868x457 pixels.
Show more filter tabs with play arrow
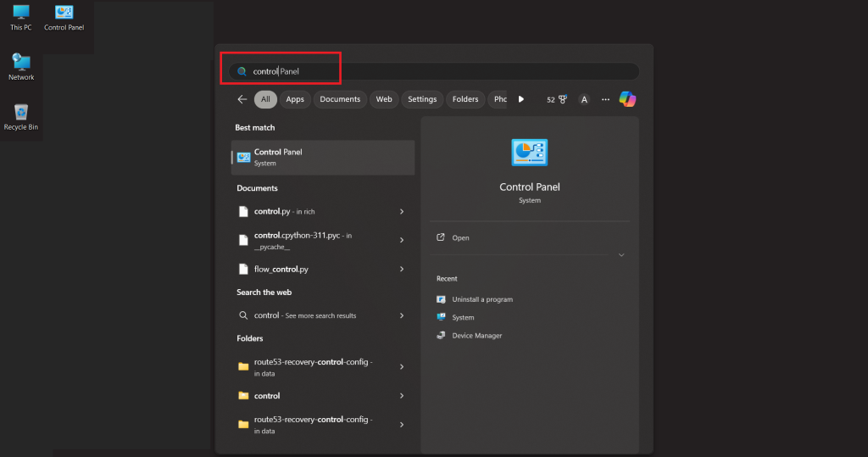(521, 99)
